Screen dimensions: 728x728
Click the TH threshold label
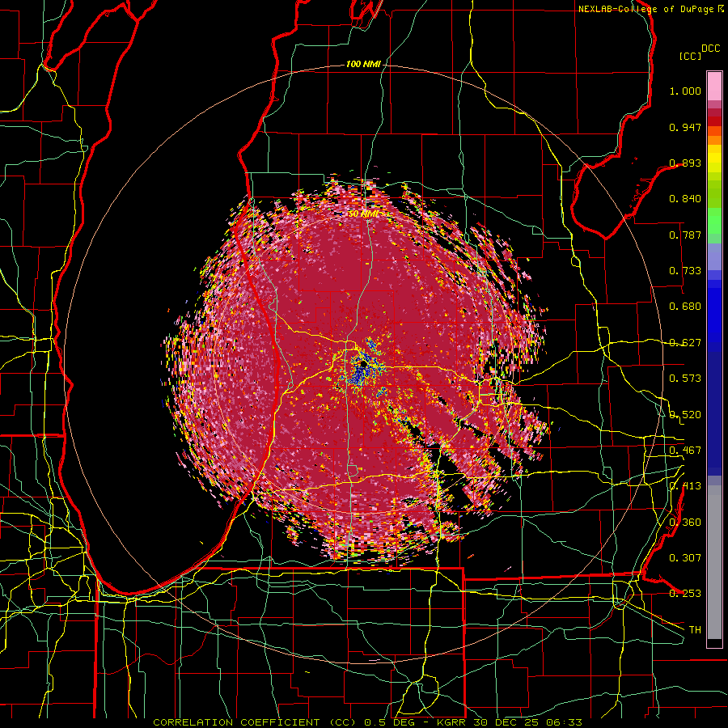coord(695,630)
